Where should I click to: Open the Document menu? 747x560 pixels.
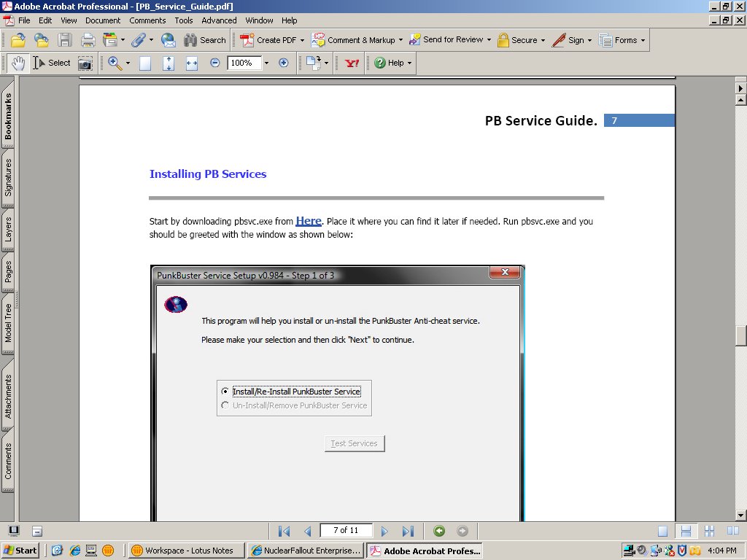(x=103, y=20)
